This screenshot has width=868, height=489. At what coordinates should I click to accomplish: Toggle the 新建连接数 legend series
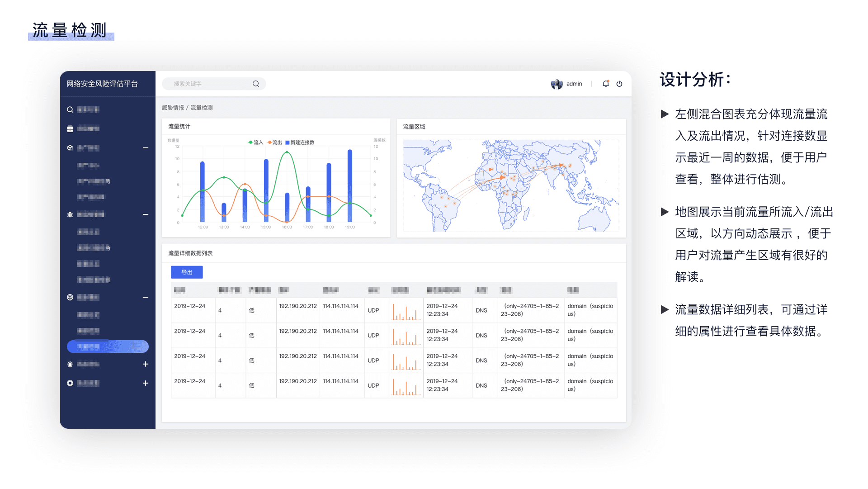(x=300, y=142)
